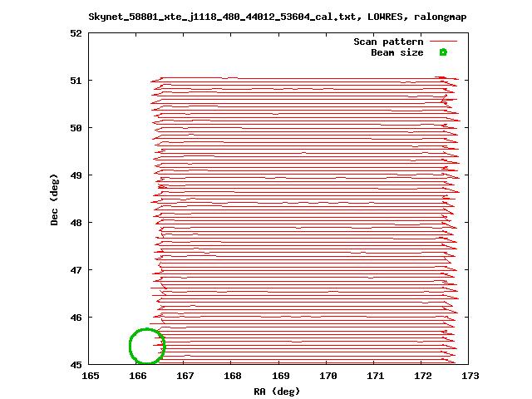Image resolution: width=532 pixels, height=399 pixels.
Task: Click the x-axis tick label 166
Action: pos(138,376)
